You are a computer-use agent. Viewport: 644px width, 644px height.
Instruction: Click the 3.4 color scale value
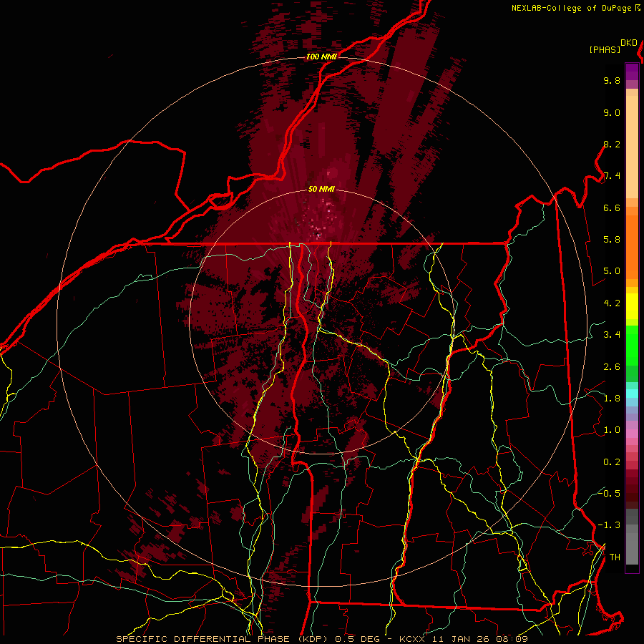click(x=612, y=335)
